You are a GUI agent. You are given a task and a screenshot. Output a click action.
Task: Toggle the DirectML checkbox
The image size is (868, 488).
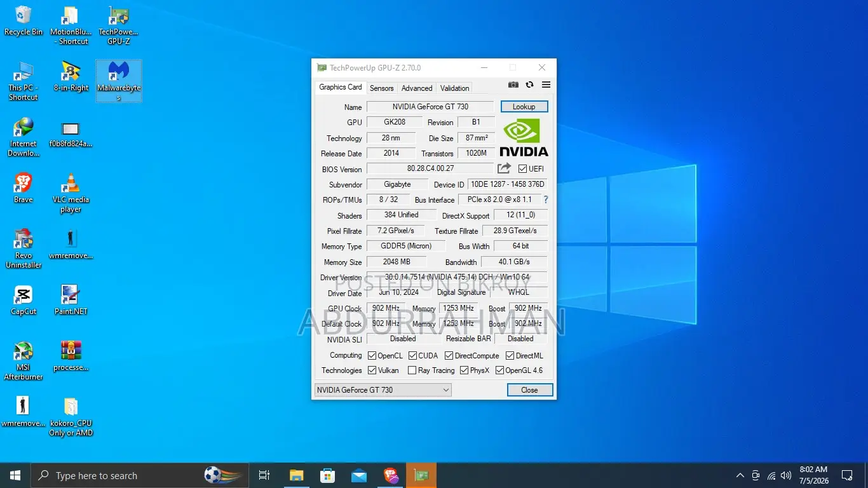pyautogui.click(x=510, y=356)
